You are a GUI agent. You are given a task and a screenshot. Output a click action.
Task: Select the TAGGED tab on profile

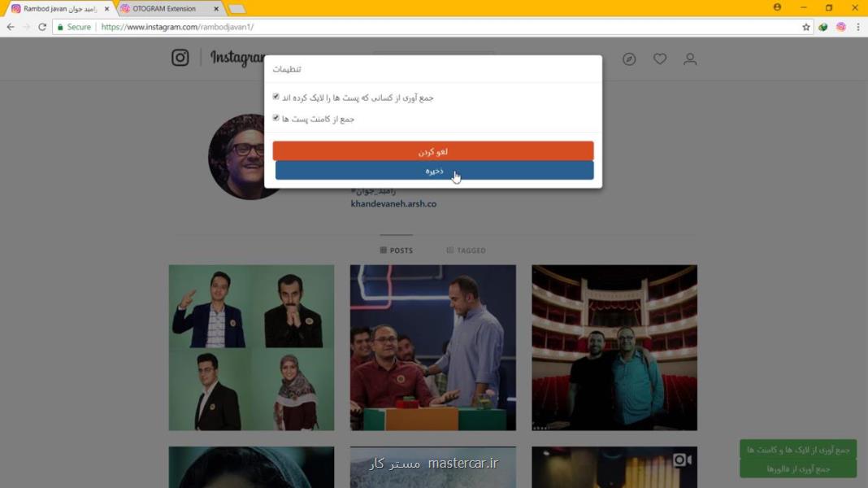pyautogui.click(x=467, y=251)
